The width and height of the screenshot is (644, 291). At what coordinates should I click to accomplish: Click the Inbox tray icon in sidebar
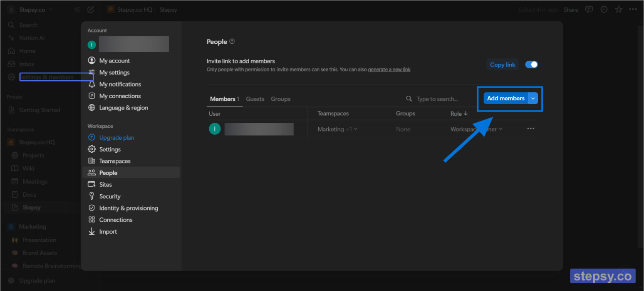(x=11, y=64)
